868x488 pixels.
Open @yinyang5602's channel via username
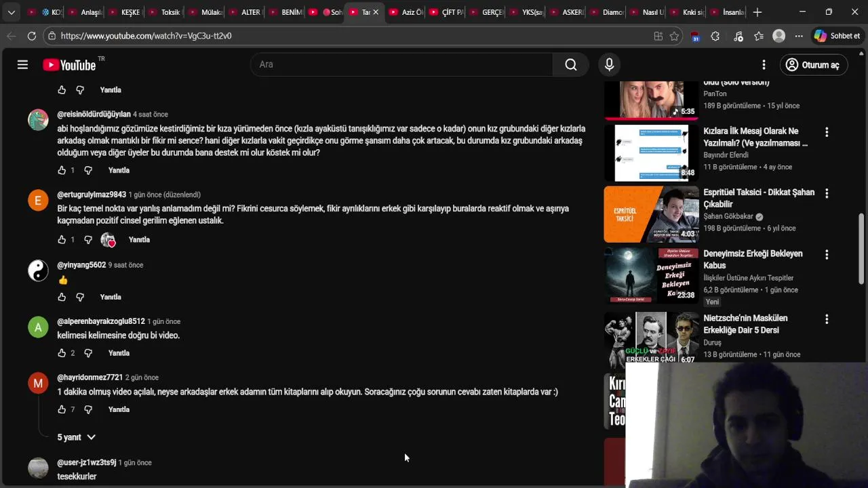point(81,265)
